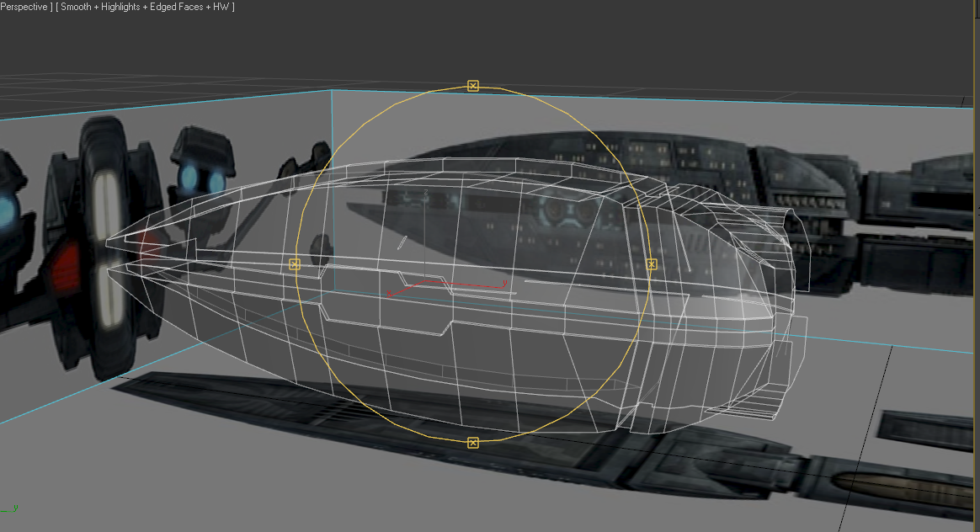
Task: Select the red X axis of the transform gizmo
Action: point(413,288)
